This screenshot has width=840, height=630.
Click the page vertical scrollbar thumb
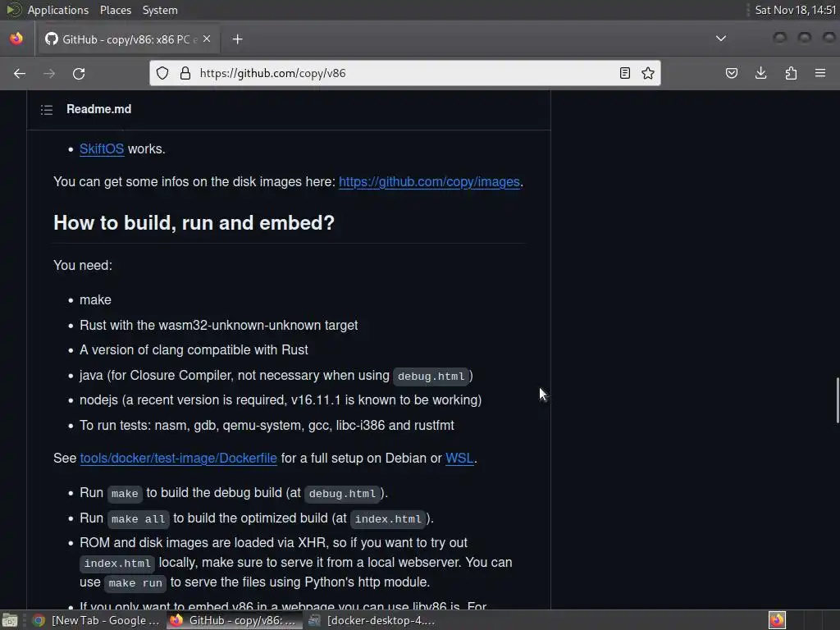point(838,400)
